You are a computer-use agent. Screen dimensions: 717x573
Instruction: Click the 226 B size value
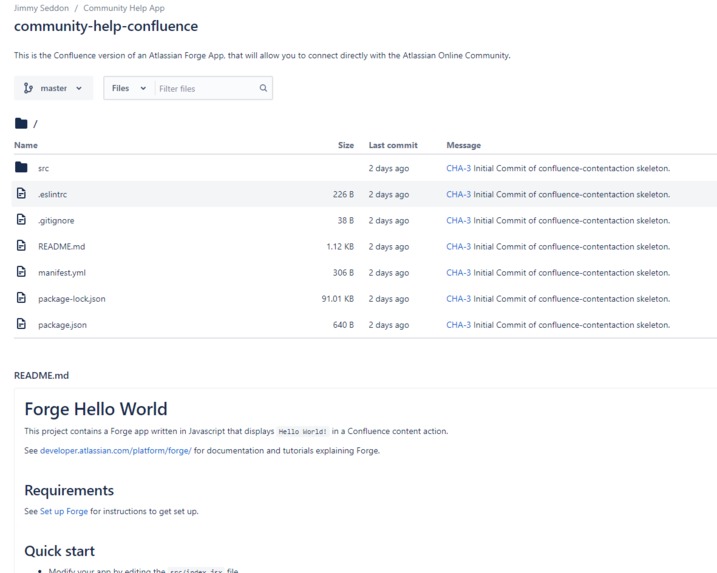[343, 194]
